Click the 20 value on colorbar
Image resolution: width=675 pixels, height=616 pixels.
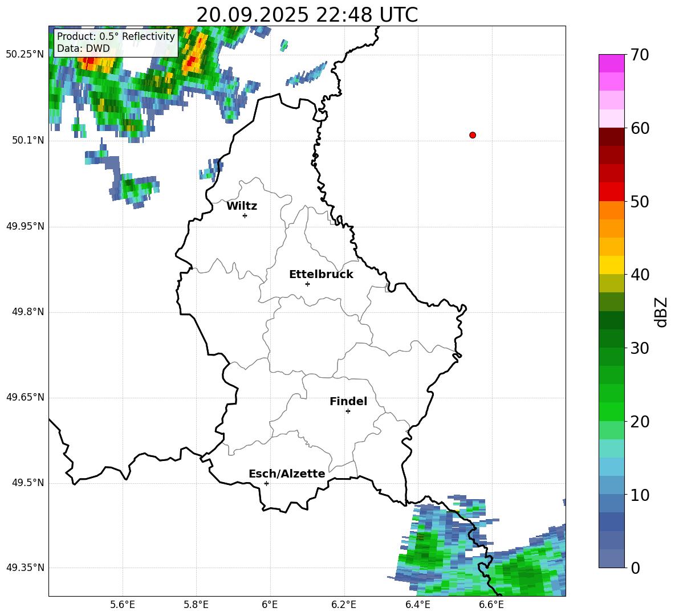[640, 422]
